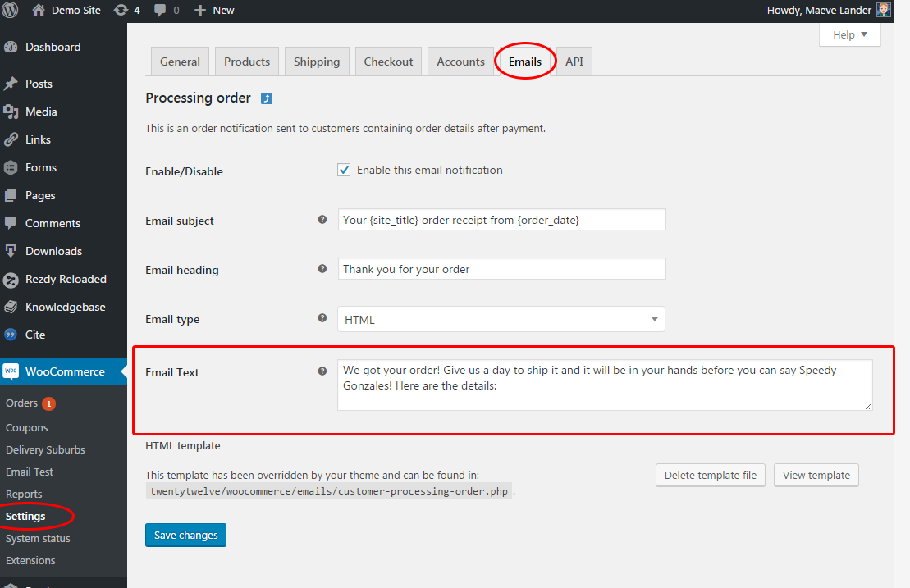Click the comments bubble icon in admin bar
Viewport: 910px width, 588px height.
coord(161,10)
